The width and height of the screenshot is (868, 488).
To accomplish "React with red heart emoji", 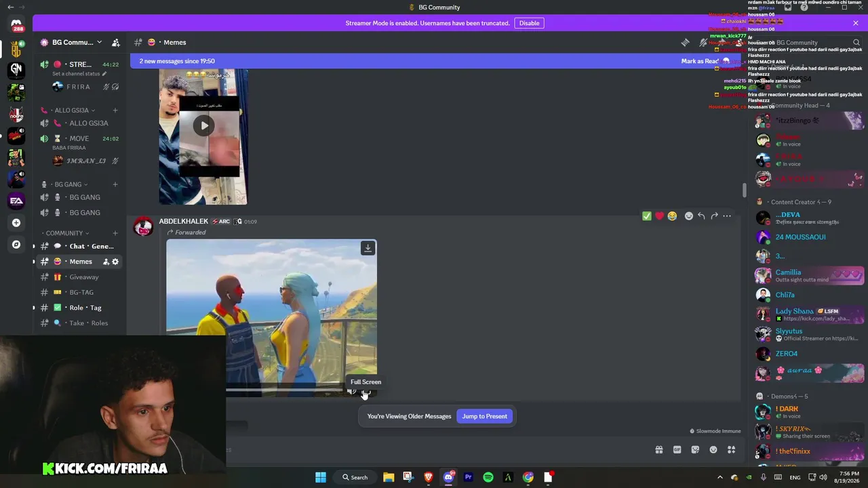I will 659,216.
